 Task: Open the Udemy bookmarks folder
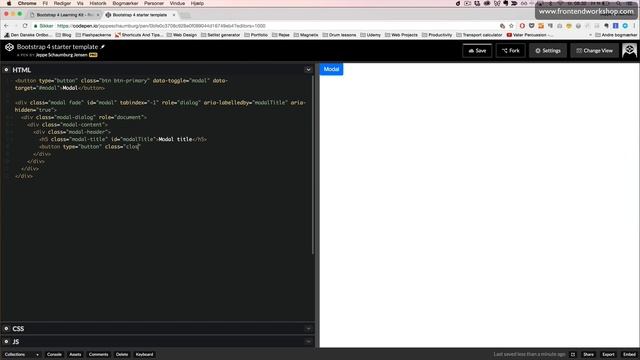370,35
